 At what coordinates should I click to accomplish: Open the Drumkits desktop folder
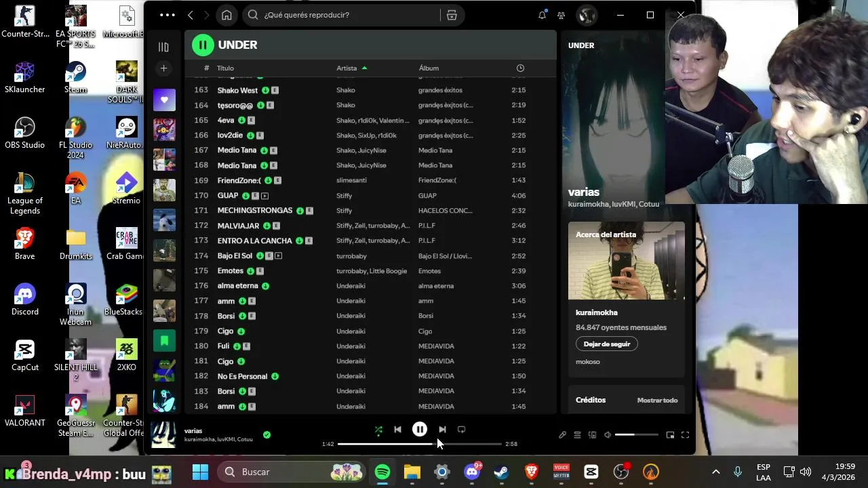[x=76, y=245]
